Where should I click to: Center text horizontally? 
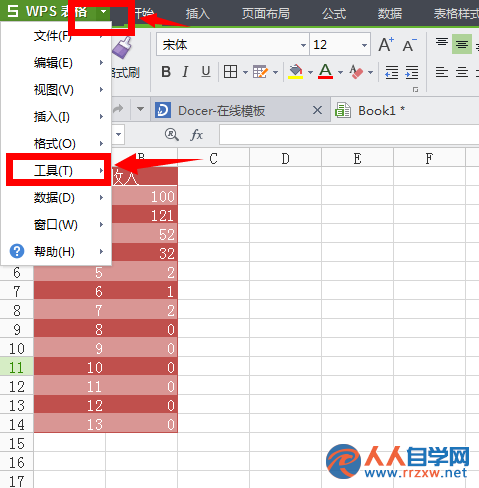click(462, 72)
